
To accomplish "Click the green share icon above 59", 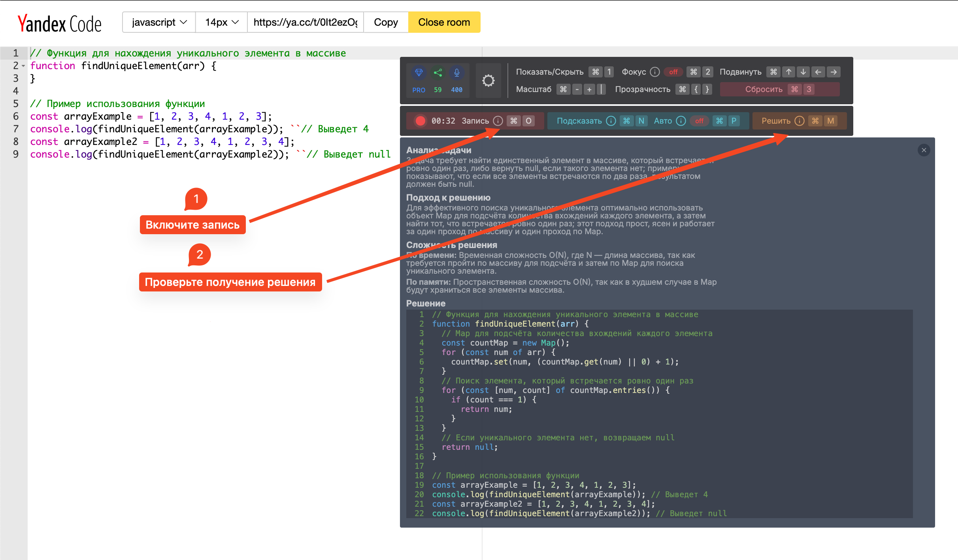I will (x=438, y=73).
